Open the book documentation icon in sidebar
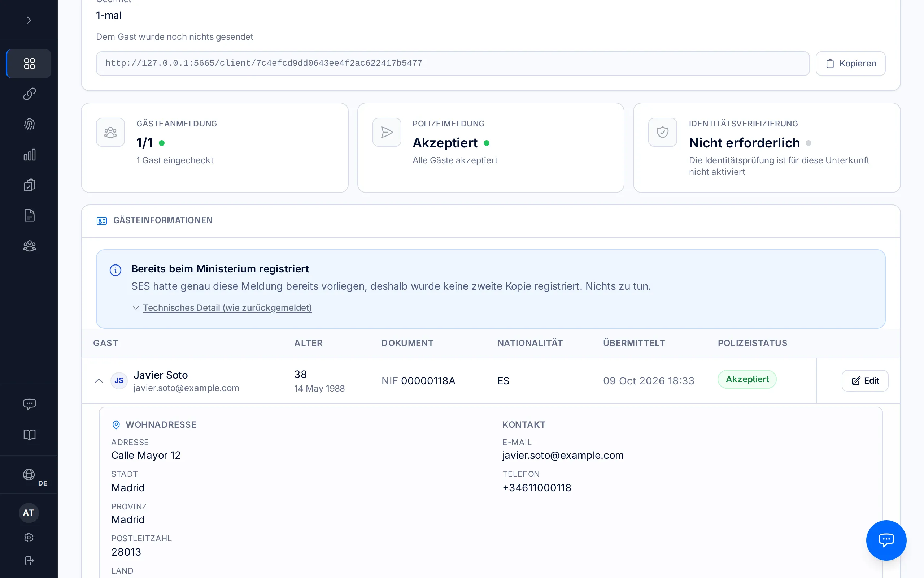Screen dimensions: 924x578 tap(29, 435)
